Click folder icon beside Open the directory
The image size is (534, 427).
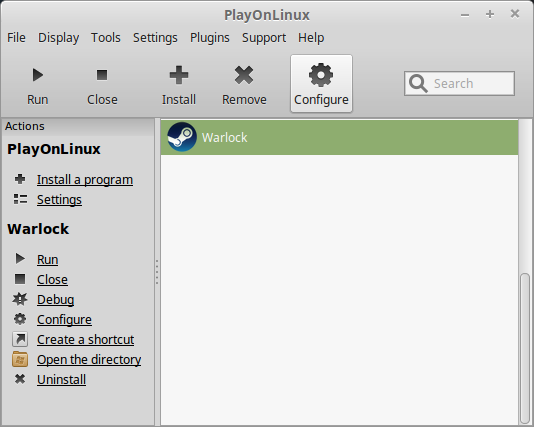pyautogui.click(x=20, y=359)
